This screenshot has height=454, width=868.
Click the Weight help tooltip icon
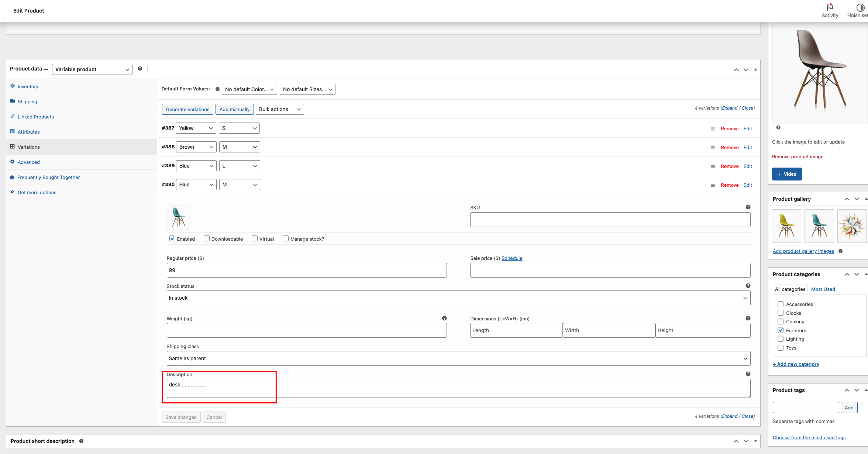click(x=444, y=318)
